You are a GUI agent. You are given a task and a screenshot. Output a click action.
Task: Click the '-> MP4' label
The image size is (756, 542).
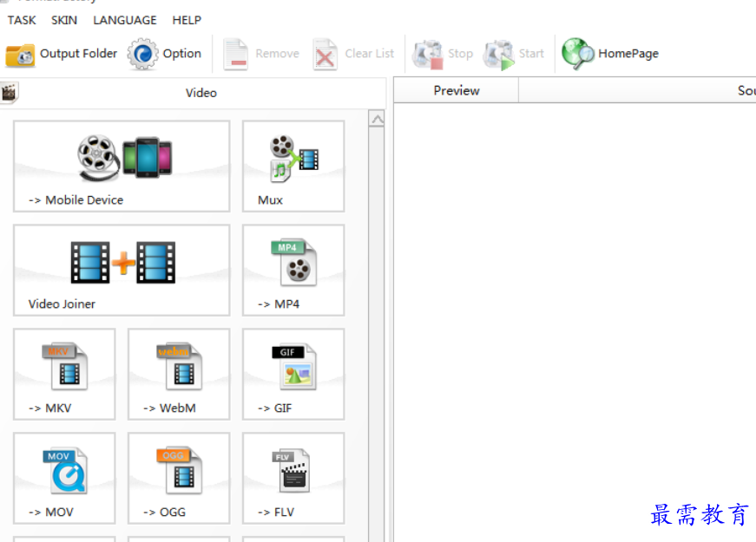(x=279, y=304)
